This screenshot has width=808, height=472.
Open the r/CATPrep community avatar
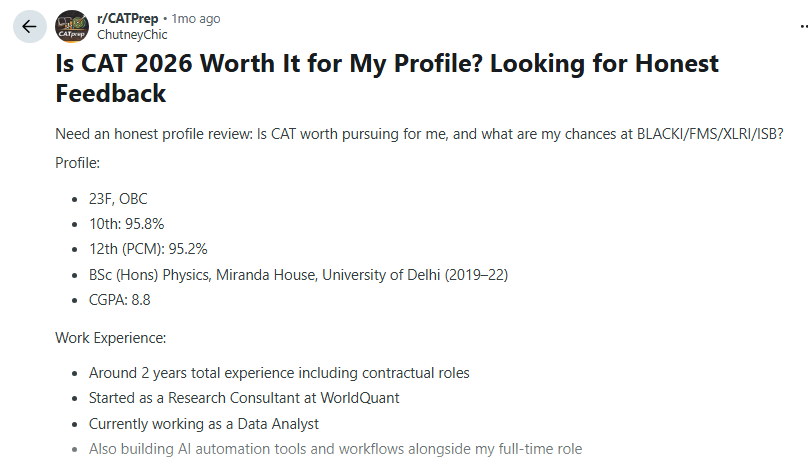click(72, 26)
